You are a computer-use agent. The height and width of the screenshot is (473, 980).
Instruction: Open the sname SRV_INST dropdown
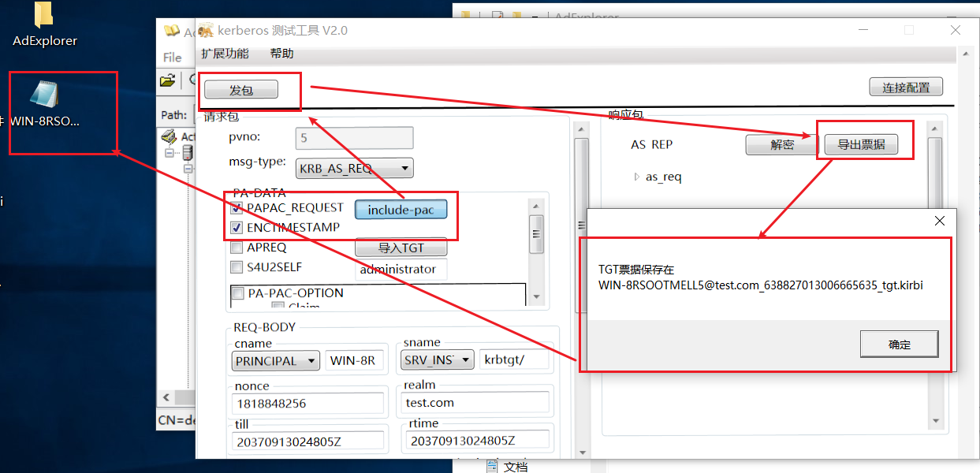click(438, 360)
